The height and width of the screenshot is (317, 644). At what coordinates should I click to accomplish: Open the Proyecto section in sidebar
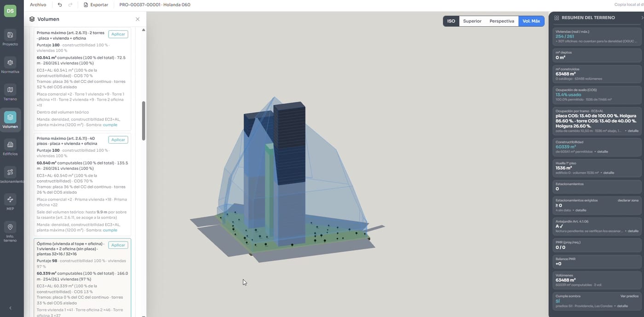(10, 37)
